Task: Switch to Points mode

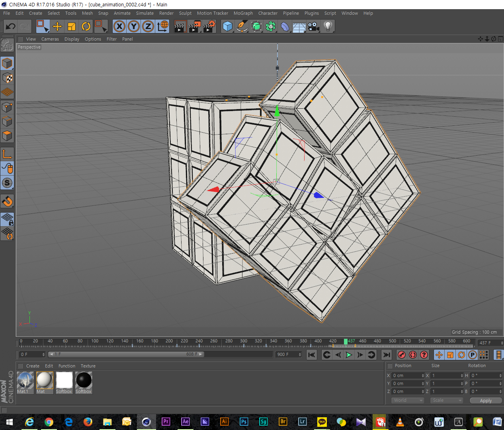Action: [7, 107]
